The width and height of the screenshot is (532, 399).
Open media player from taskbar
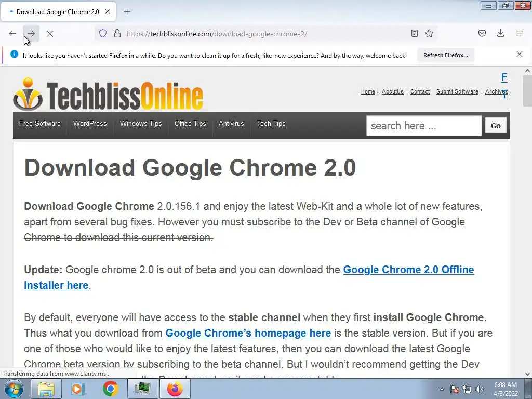click(78, 389)
